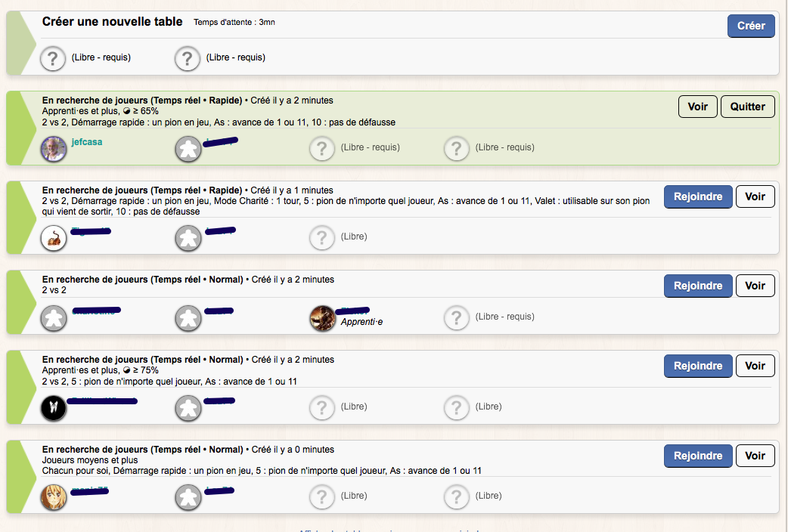Join the Chacun pour soi table
788x532 pixels.
(x=698, y=456)
